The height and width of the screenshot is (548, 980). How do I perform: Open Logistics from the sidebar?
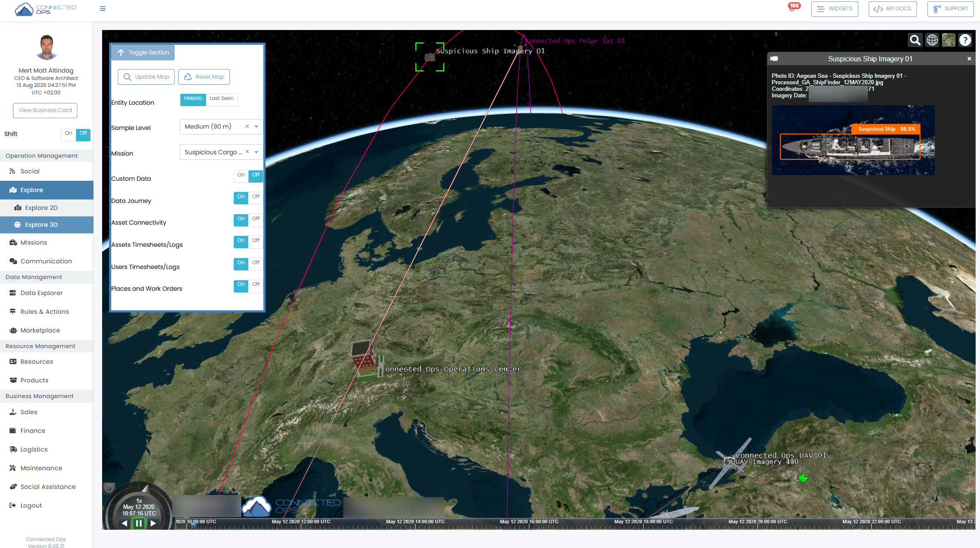(x=47, y=449)
